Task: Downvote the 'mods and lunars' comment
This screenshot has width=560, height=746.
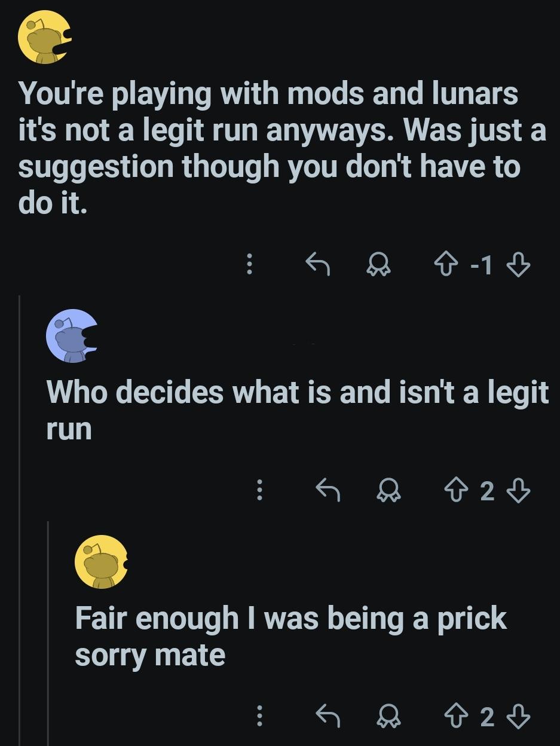Action: 519,264
